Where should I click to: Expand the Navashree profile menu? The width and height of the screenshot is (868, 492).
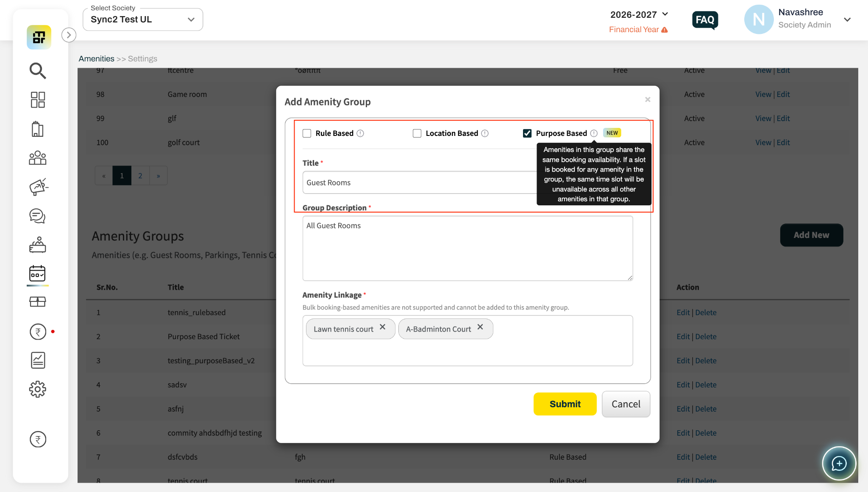(847, 19)
